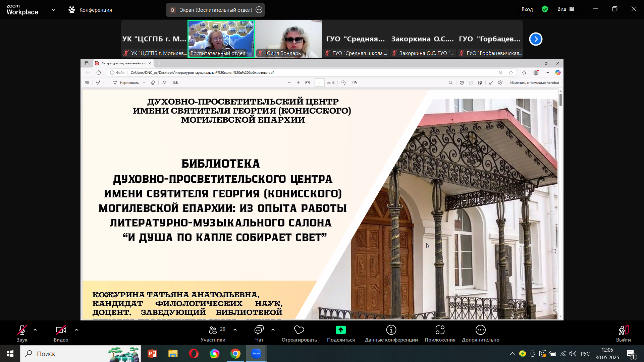This screenshot has height=362, width=644.
Task: Open the Отреагировать reactions button
Action: coord(299,333)
